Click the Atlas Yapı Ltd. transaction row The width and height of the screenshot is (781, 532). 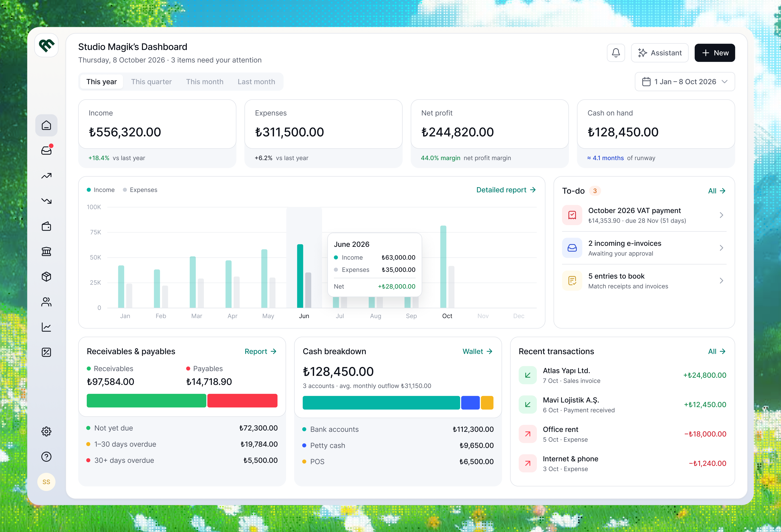coord(622,376)
